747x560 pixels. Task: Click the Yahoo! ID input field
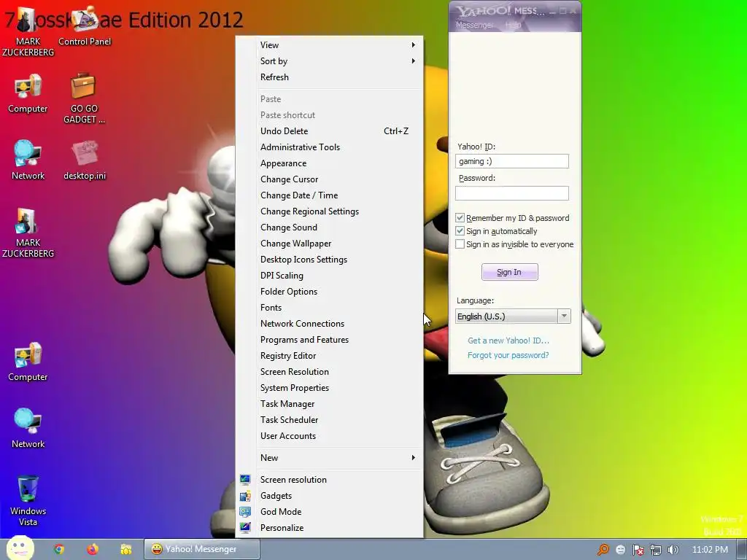pyautogui.click(x=511, y=161)
